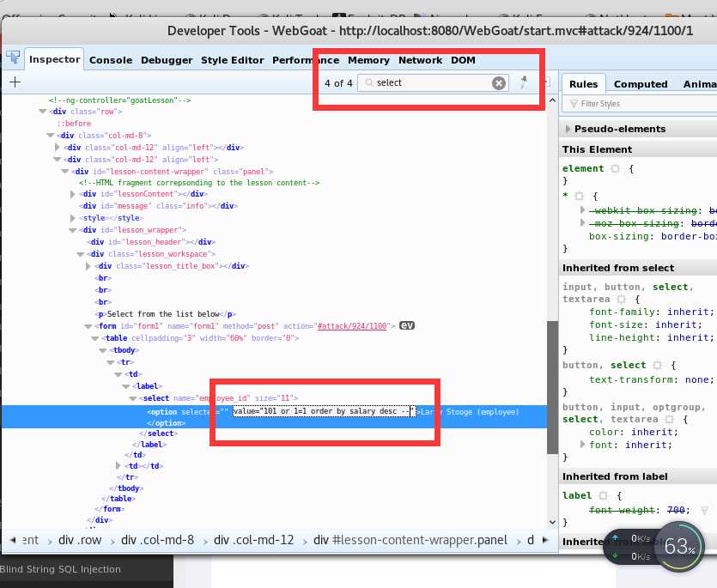Screen dimensions: 717x588
Task: Open the Network tab
Action: 420,60
